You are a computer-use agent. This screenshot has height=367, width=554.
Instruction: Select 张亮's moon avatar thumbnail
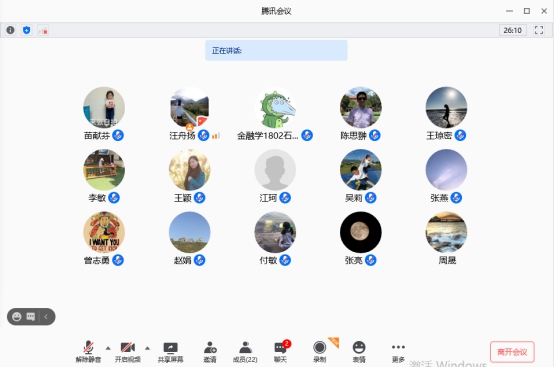(361, 232)
